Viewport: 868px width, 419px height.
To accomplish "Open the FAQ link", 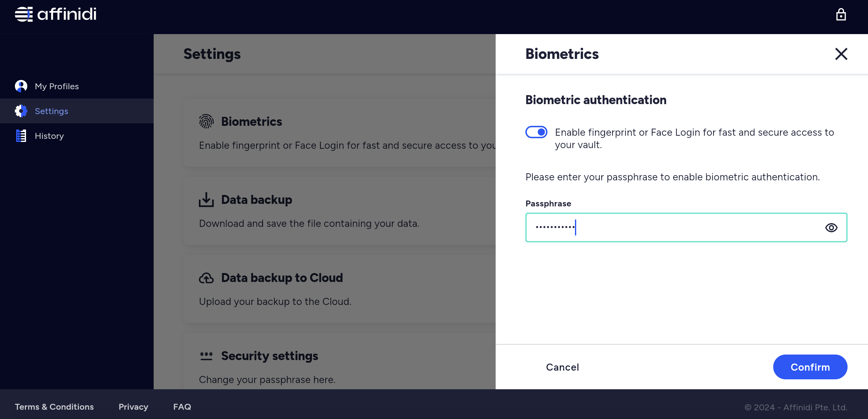I will coord(182,406).
